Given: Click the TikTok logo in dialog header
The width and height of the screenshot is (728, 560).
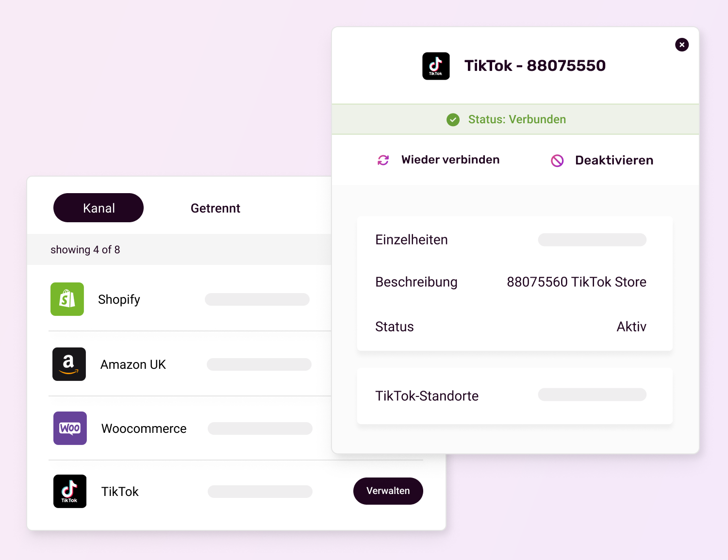Looking at the screenshot, I should pyautogui.click(x=436, y=66).
